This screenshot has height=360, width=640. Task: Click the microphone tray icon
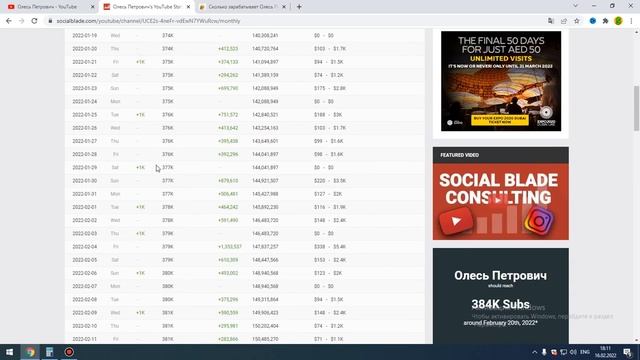tap(544, 352)
